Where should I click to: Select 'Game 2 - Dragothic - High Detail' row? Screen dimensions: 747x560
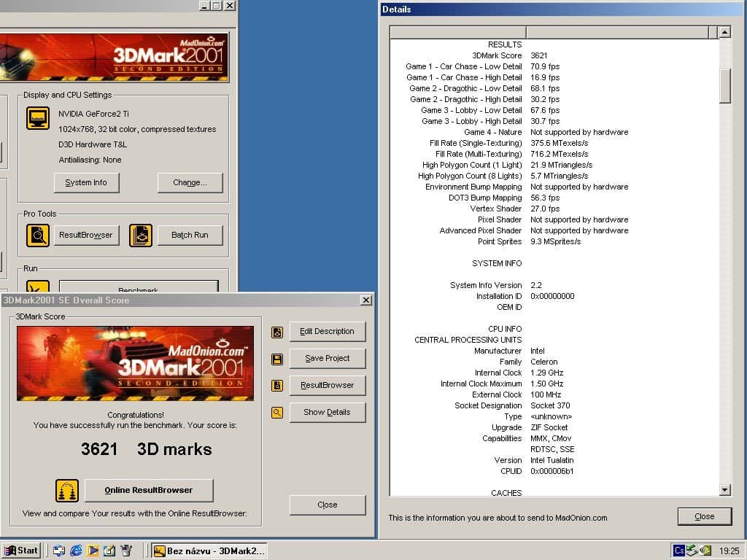tap(554, 99)
